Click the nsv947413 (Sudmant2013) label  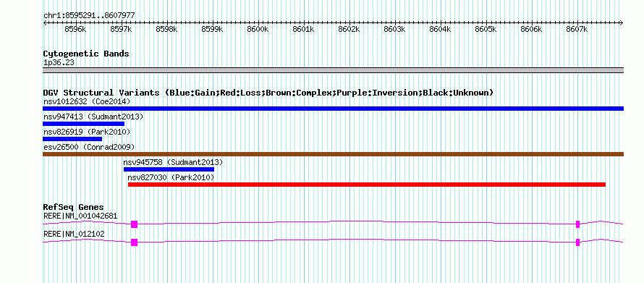tap(93, 117)
